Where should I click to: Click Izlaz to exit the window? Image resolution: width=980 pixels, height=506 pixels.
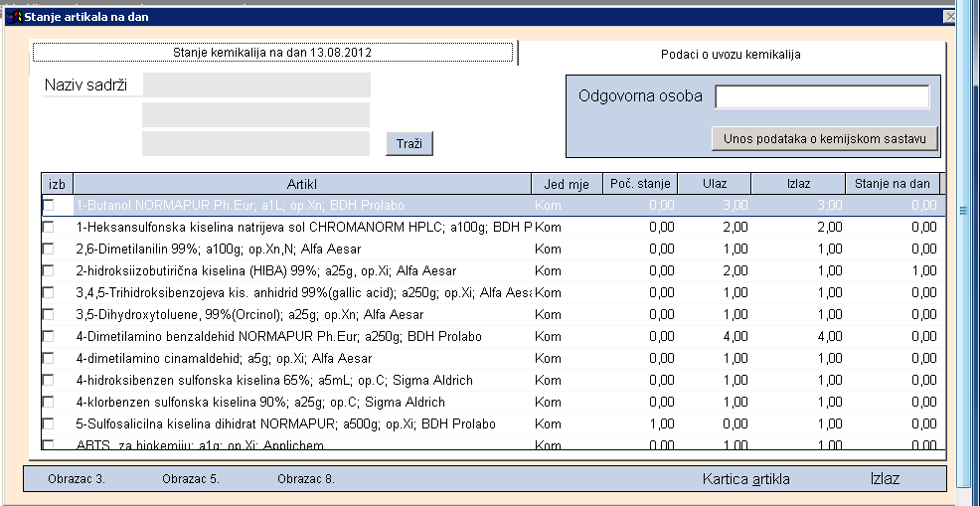(x=885, y=480)
